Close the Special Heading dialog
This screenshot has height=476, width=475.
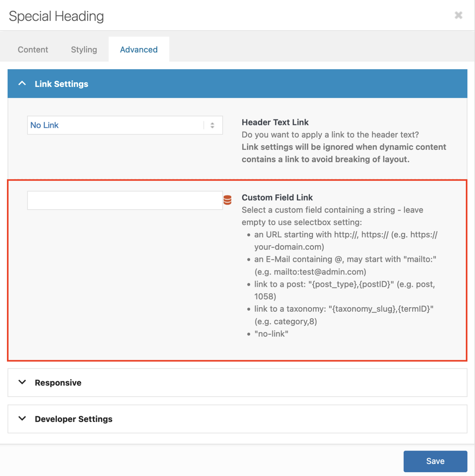(x=458, y=15)
